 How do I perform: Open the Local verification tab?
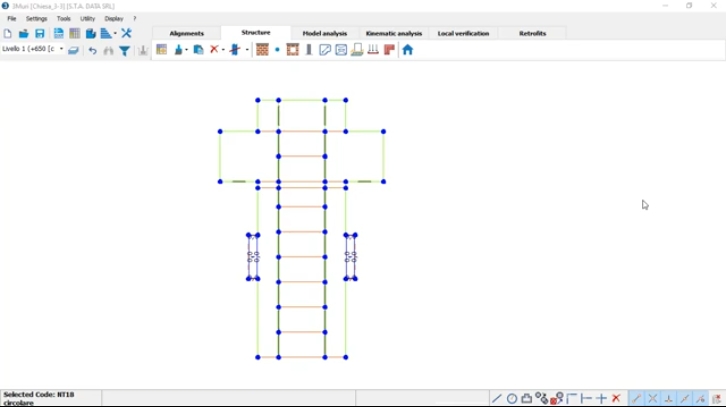[x=463, y=33]
